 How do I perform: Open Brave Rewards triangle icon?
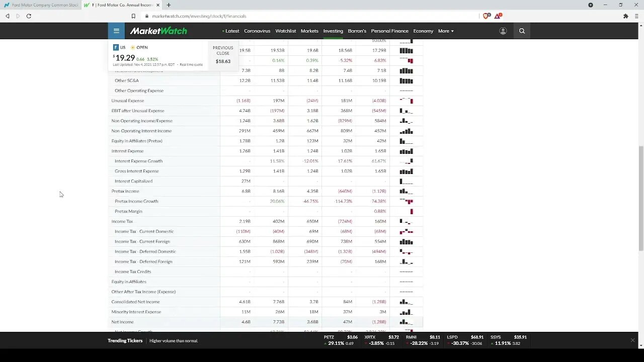498,16
